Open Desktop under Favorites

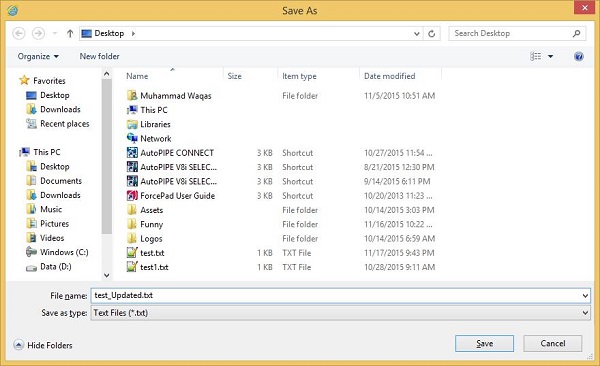[55, 95]
